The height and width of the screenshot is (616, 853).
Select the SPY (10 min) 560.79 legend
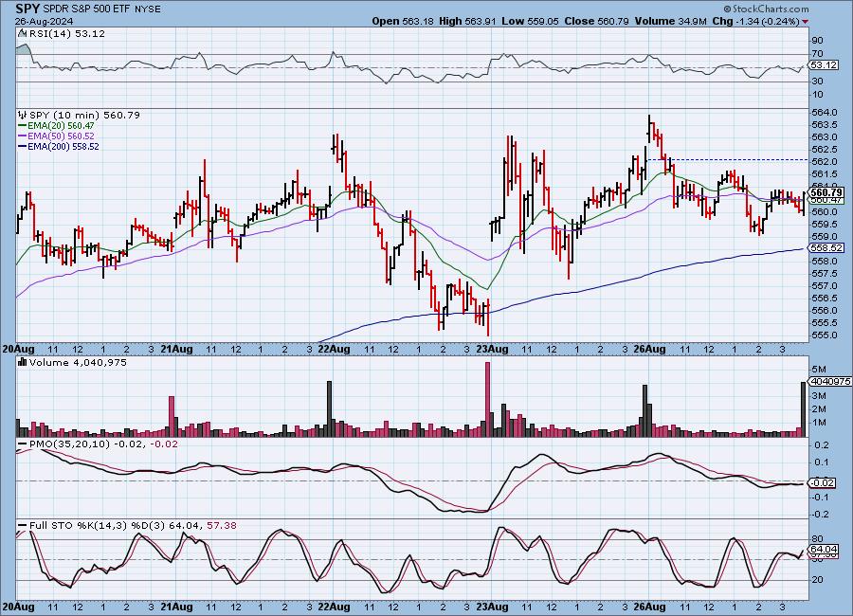tap(84, 115)
